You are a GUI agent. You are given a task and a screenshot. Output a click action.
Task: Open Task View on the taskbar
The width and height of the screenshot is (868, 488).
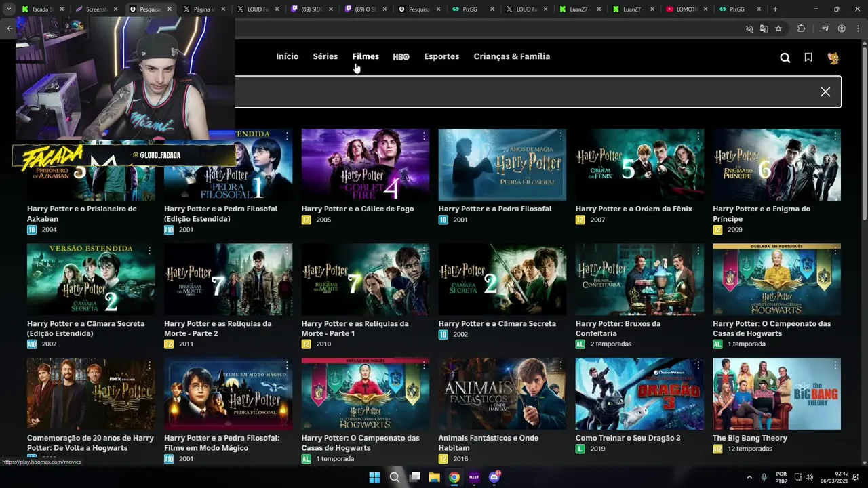pyautogui.click(x=414, y=477)
